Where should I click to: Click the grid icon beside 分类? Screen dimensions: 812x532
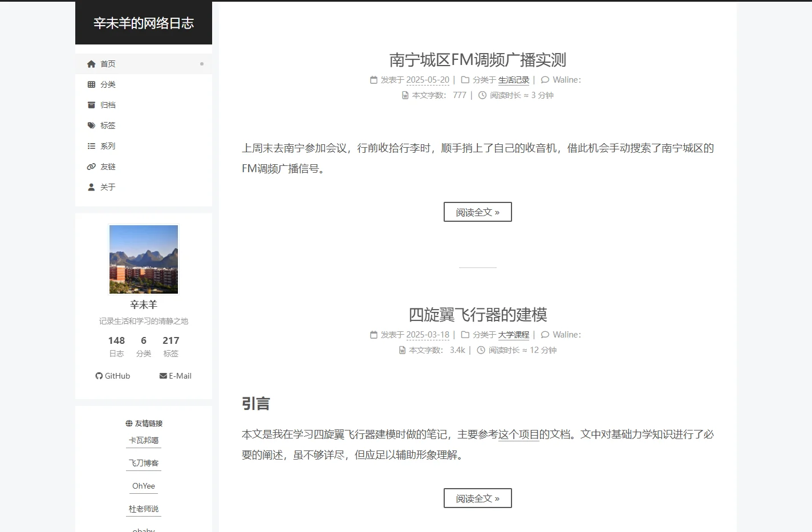pyautogui.click(x=91, y=84)
